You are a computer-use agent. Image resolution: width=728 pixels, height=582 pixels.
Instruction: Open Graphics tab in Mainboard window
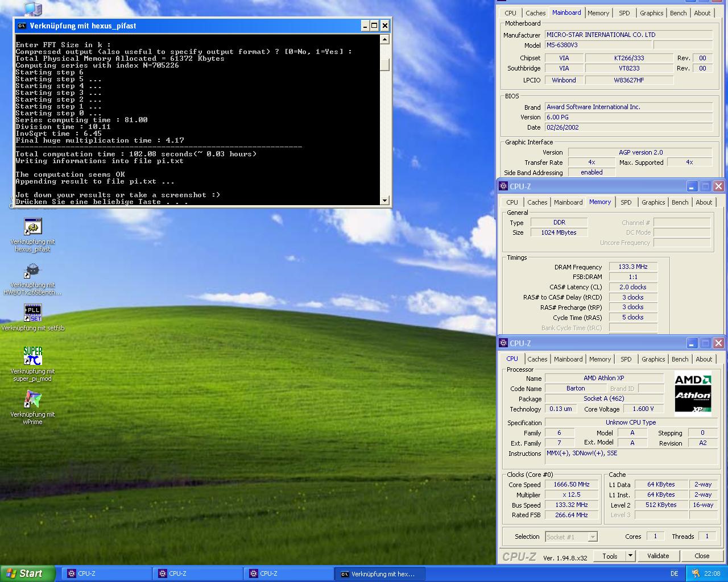coord(651,13)
